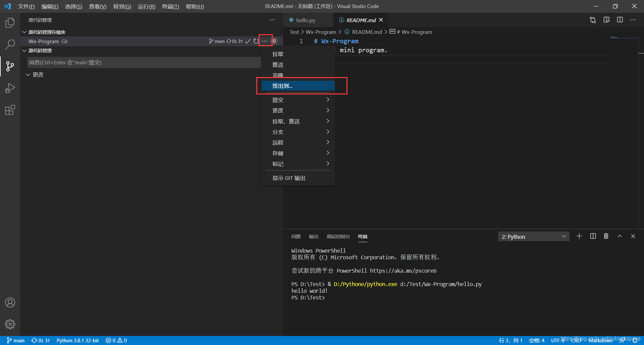
Task: Open the Search view in activity bar
Action: click(x=10, y=44)
